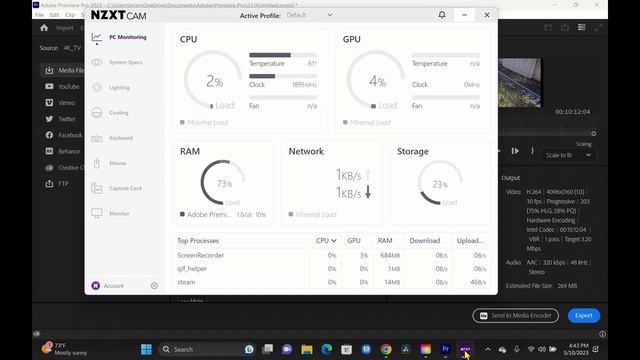This screenshot has height=360, width=640.
Task: Click Premiere quick export share icon
Action: point(565,27)
